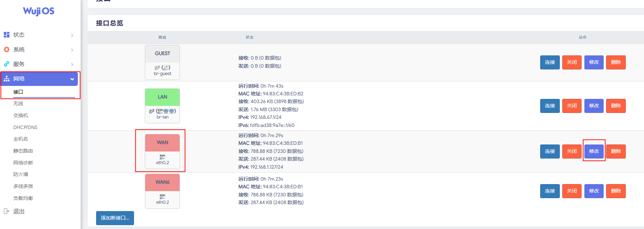
Task: Click the WAN interface eth0.2 port icon
Action: 162,157
